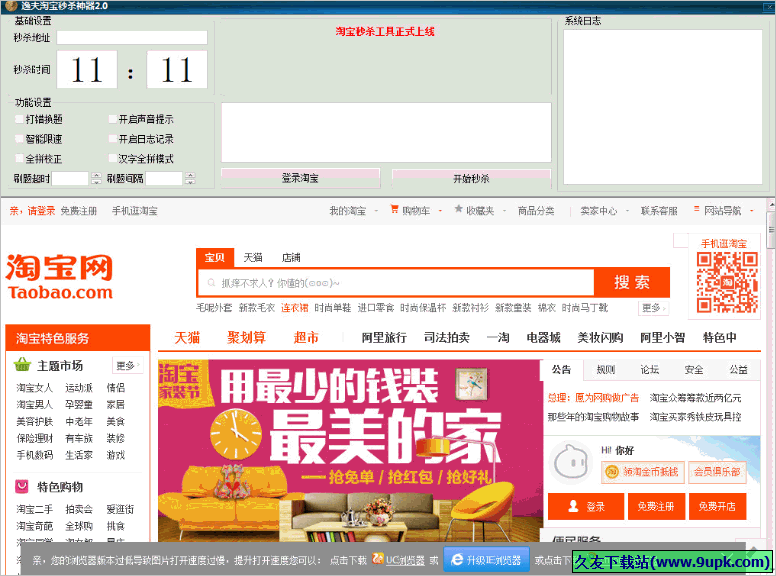Switch to the 公益 tab
776x576 pixels.
point(738,369)
